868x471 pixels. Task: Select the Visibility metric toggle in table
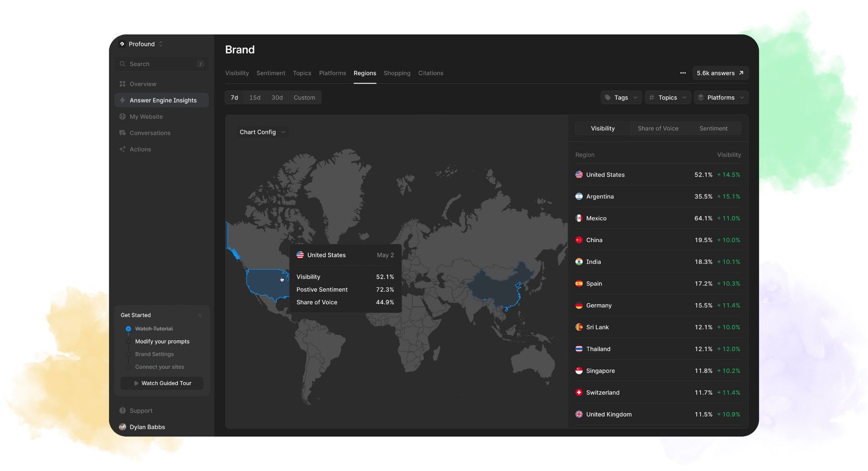603,128
